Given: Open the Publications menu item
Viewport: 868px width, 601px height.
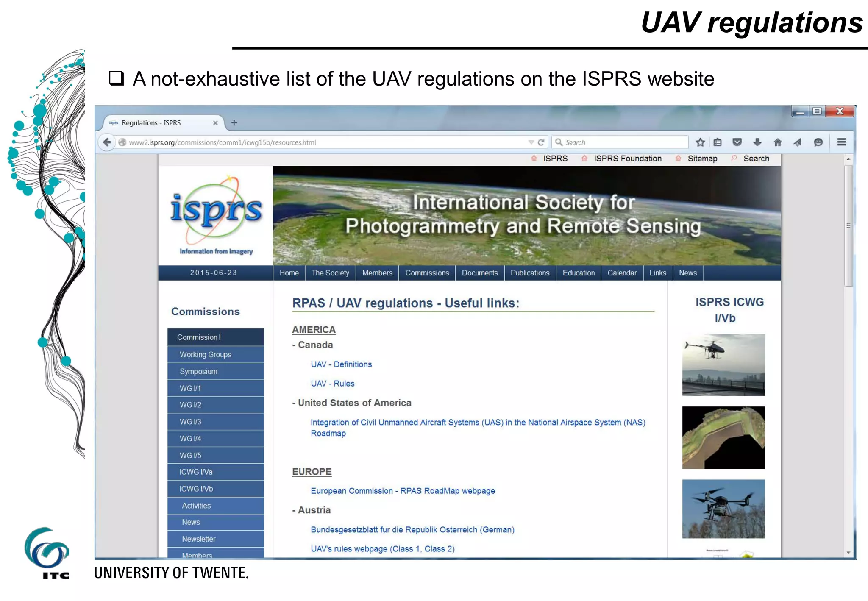Looking at the screenshot, I should point(530,273).
